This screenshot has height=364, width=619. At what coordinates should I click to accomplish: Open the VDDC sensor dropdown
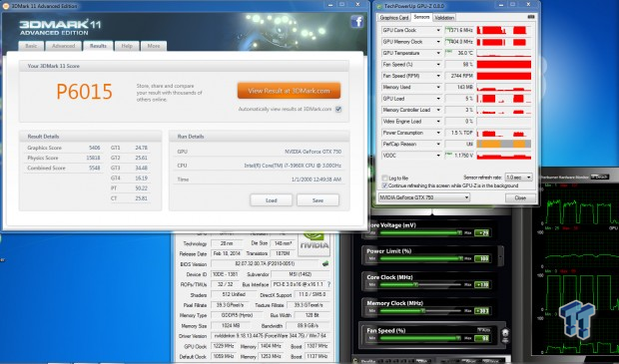click(x=438, y=156)
